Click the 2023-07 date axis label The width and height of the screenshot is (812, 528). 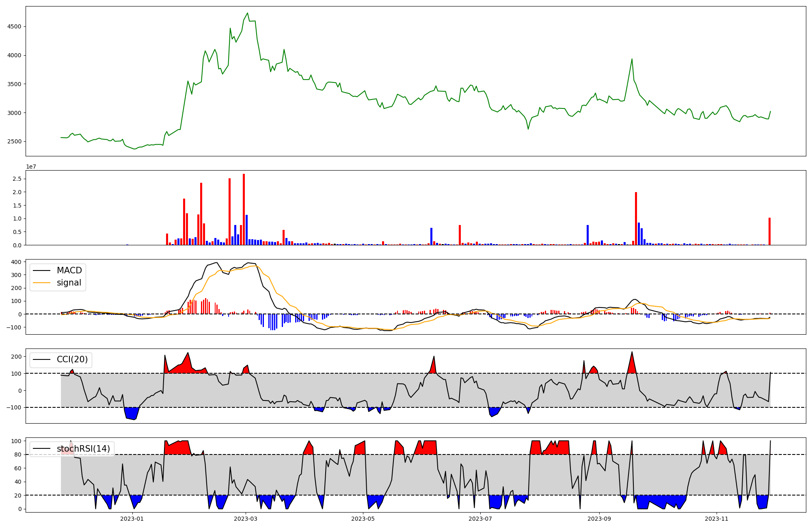(x=480, y=519)
